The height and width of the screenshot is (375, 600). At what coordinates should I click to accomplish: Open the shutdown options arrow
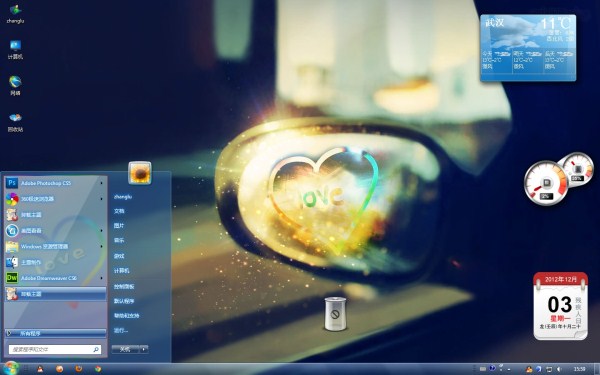(144, 349)
